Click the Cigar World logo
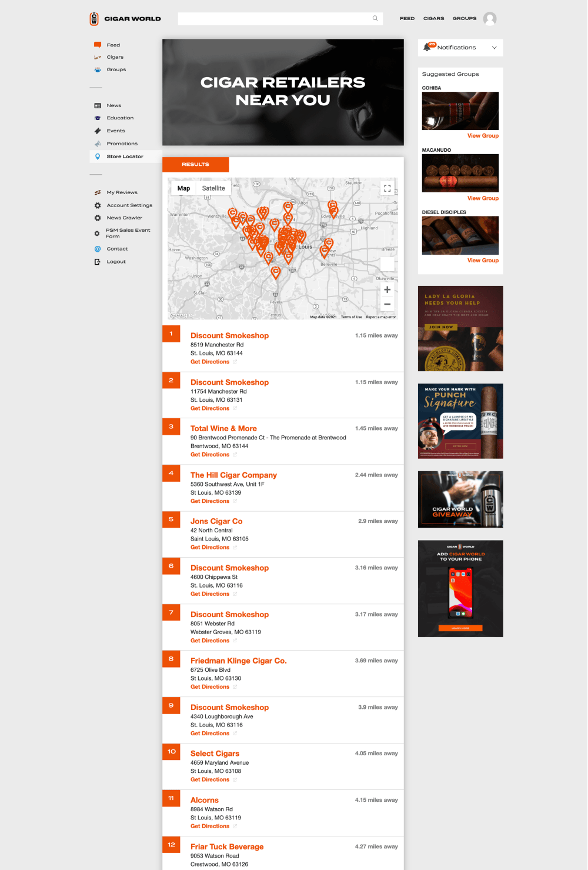588x870 pixels. [x=125, y=19]
